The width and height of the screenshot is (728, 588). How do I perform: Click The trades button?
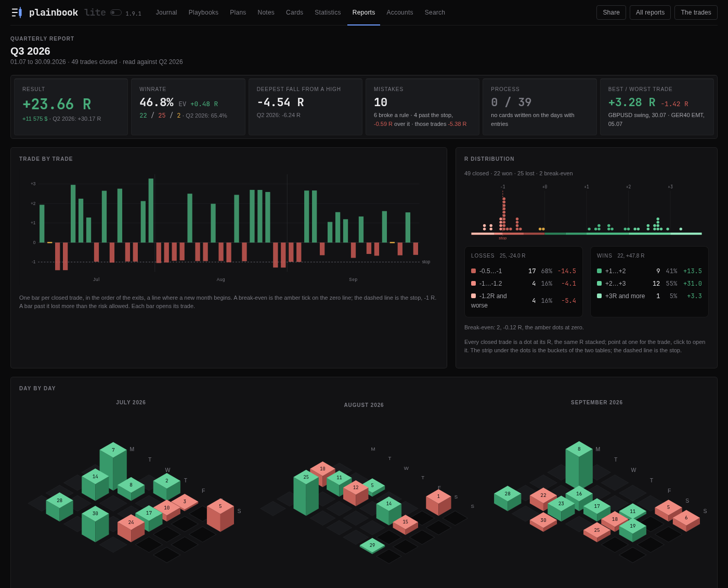coord(696,12)
